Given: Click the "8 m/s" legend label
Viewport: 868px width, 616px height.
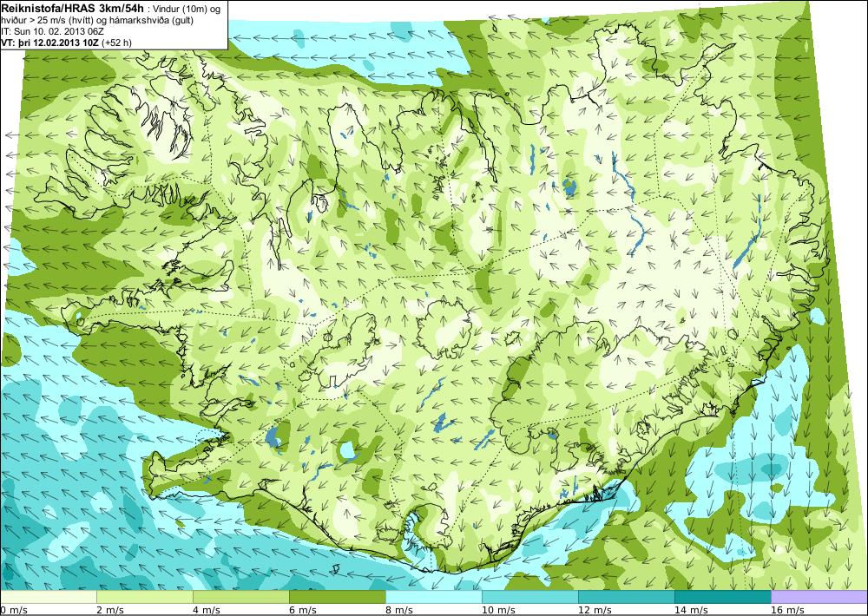Looking at the screenshot, I should [399, 610].
